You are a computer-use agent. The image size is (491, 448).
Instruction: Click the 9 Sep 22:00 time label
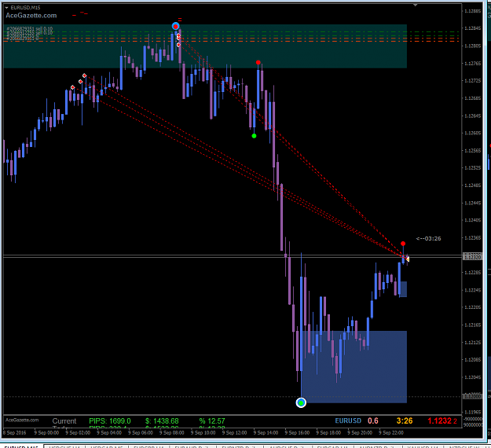point(391,432)
